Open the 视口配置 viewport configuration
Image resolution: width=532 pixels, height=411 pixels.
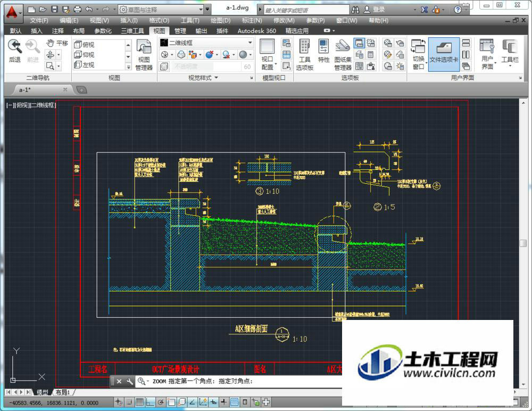[x=267, y=55]
